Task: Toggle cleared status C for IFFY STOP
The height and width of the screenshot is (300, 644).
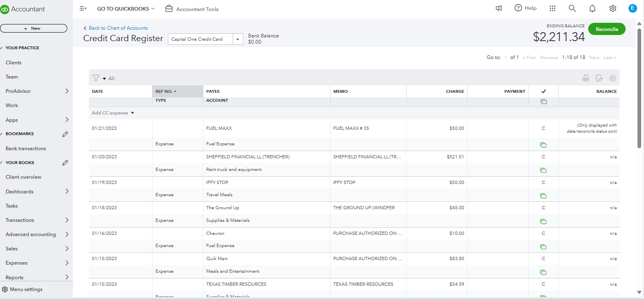Action: click(543, 182)
